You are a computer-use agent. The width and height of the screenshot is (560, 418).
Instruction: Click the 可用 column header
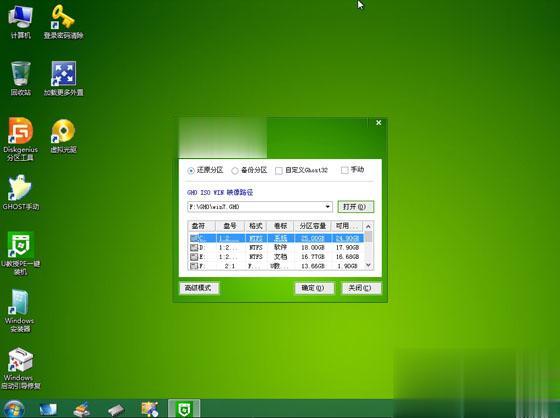click(x=347, y=226)
